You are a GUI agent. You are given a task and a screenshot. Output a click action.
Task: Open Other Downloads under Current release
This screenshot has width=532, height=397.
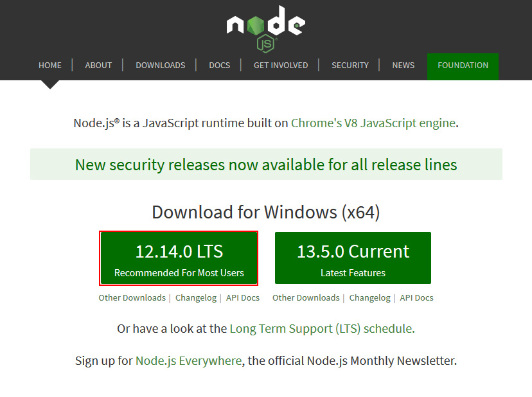tap(306, 298)
